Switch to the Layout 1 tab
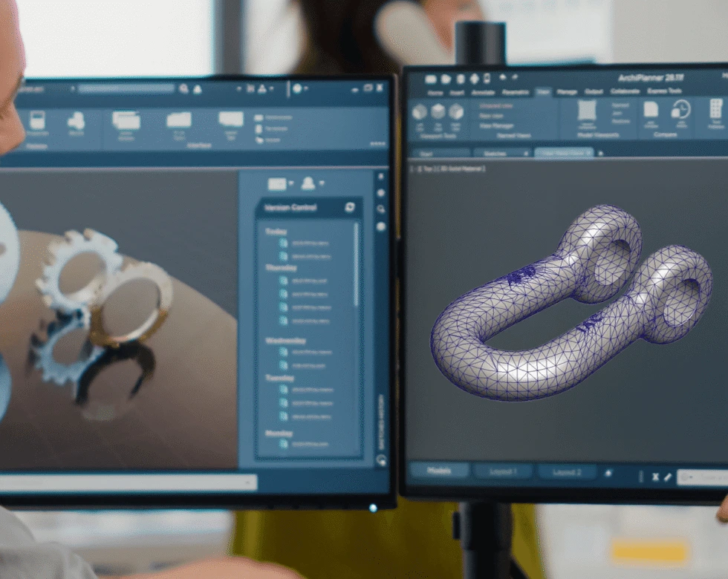This screenshot has width=728, height=579. [x=503, y=471]
